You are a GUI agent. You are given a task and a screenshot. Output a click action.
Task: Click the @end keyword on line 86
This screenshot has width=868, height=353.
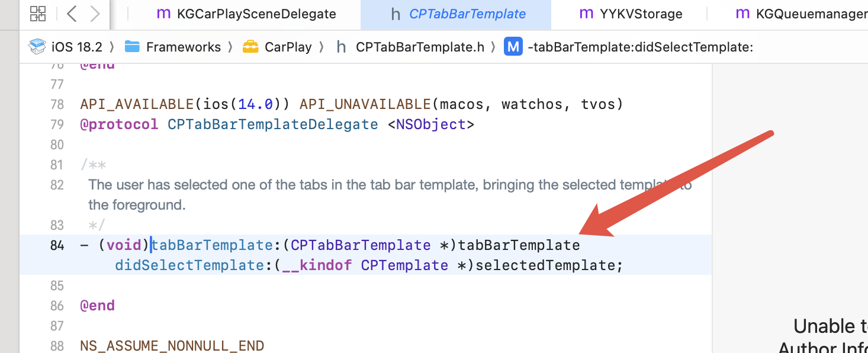97,306
